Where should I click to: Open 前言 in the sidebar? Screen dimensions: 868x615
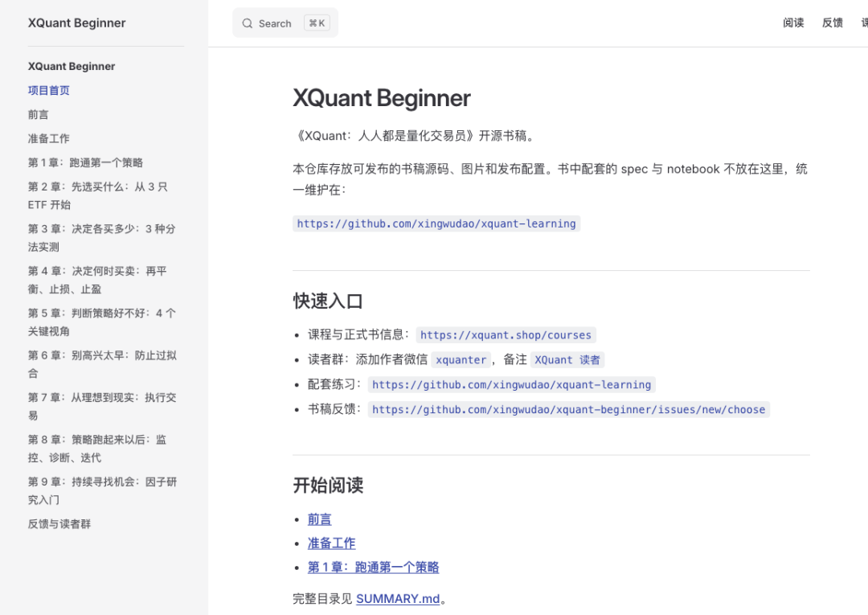39,115
